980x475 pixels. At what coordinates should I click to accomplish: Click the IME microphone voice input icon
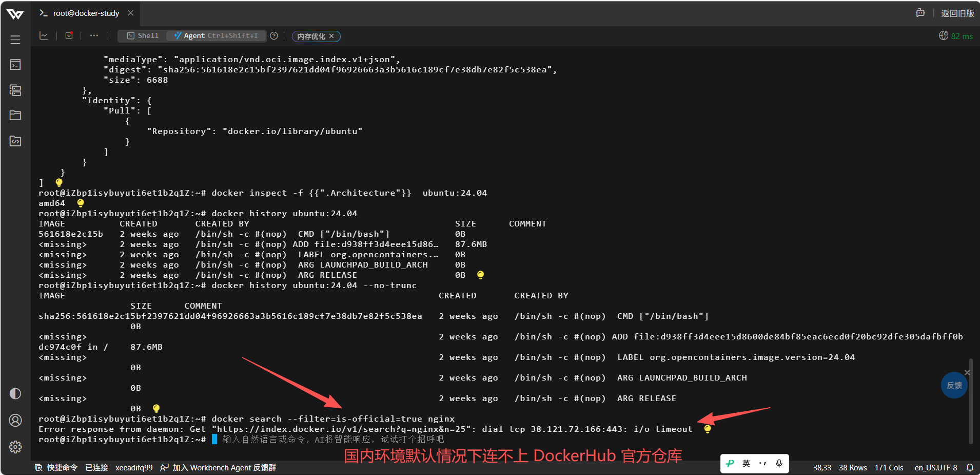tap(779, 463)
